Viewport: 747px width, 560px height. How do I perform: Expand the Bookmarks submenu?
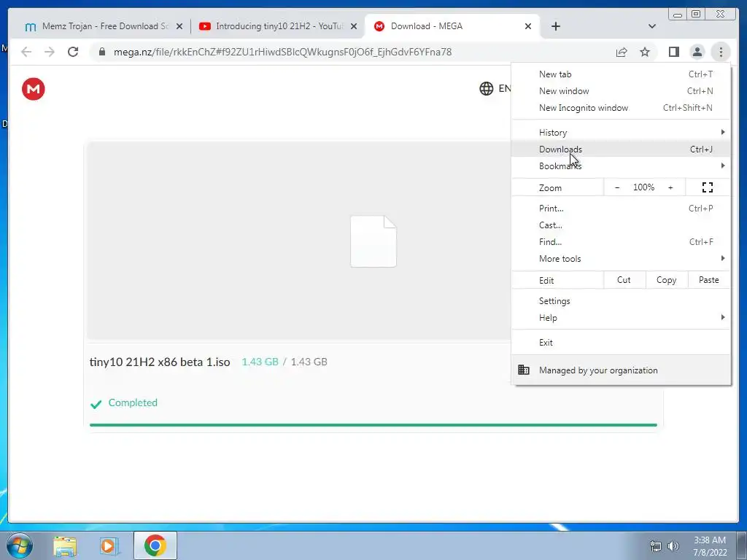pos(622,166)
